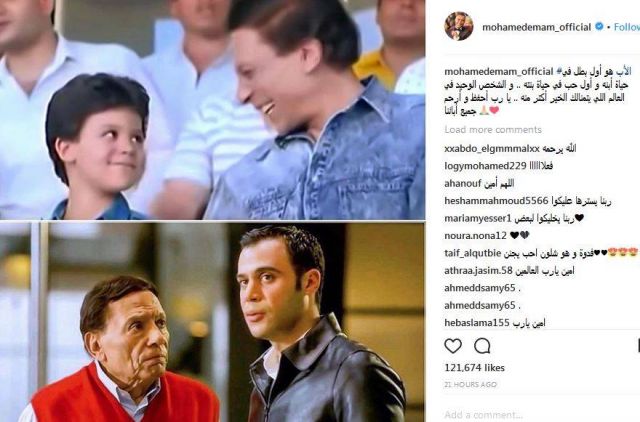Open commenter xxabdo_elgmmmalxx profile

tap(492, 149)
